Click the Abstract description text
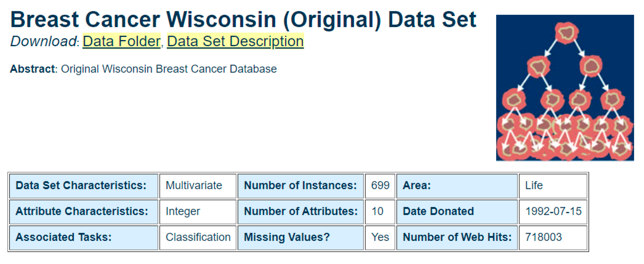The height and width of the screenshot is (264, 644). [168, 69]
